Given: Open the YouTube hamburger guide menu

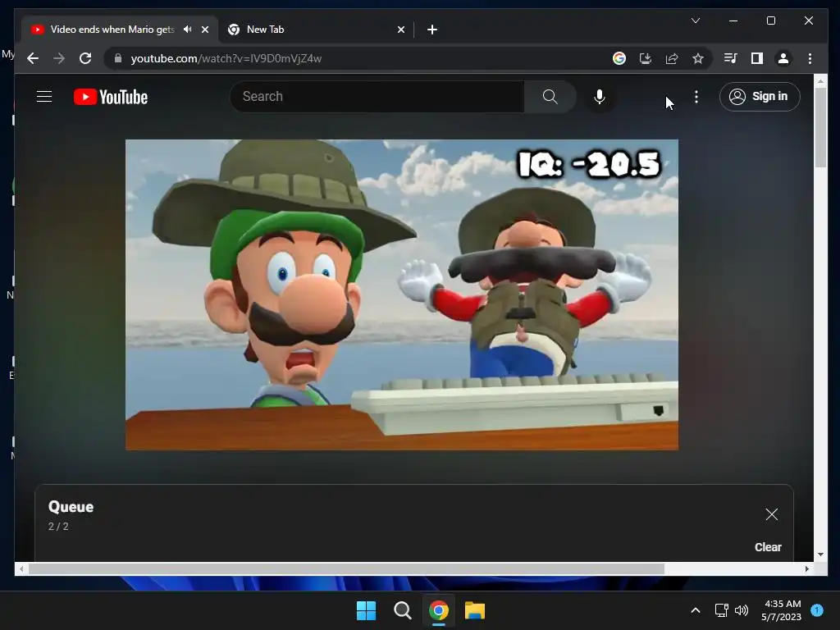Looking at the screenshot, I should [x=44, y=97].
